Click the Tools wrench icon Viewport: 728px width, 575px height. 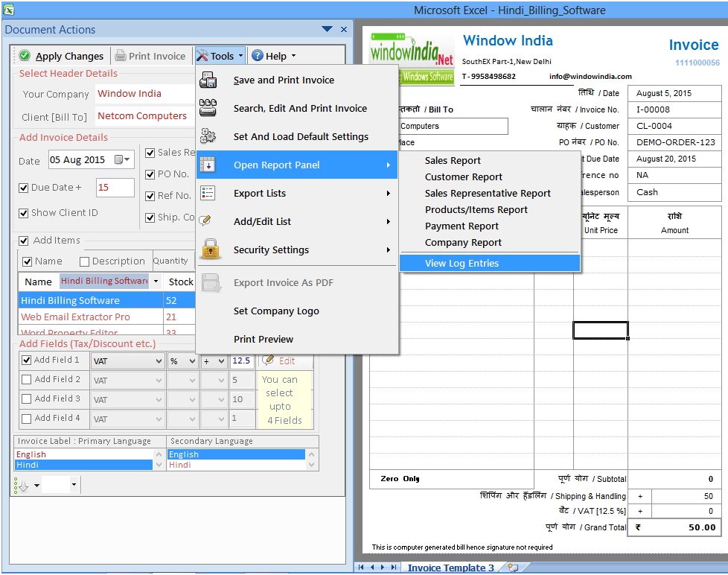[x=202, y=56]
